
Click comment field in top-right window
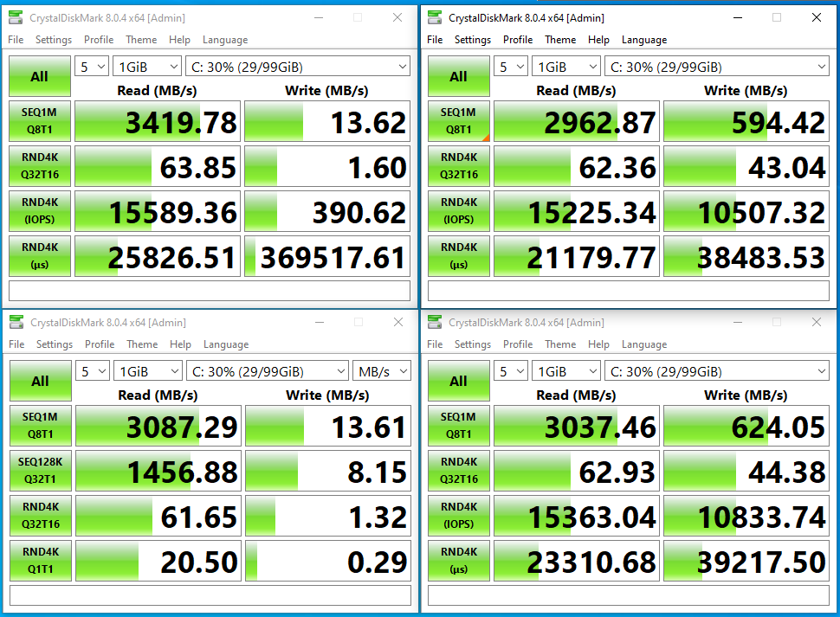[629, 291]
